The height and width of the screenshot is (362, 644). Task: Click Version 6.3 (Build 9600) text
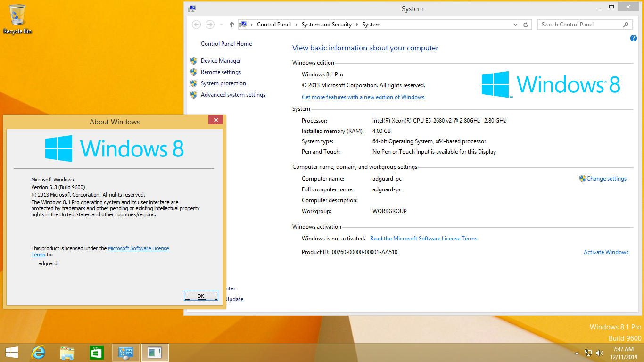point(58,187)
